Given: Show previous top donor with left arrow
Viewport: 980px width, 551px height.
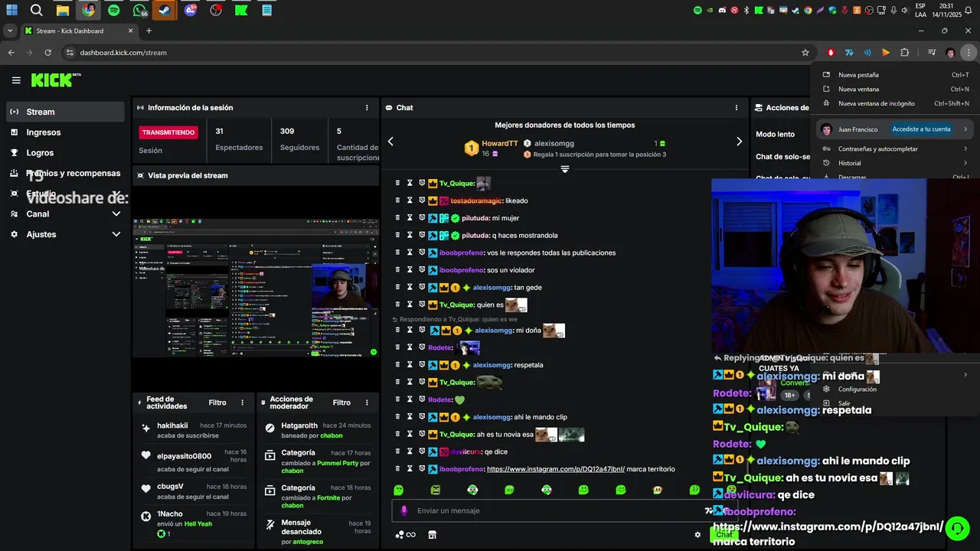Looking at the screenshot, I should pyautogui.click(x=390, y=142).
